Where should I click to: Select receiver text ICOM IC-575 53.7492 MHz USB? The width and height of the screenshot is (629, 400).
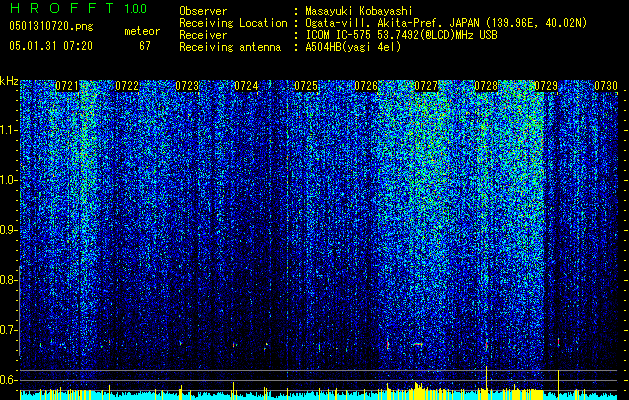pyautogui.click(x=401, y=35)
